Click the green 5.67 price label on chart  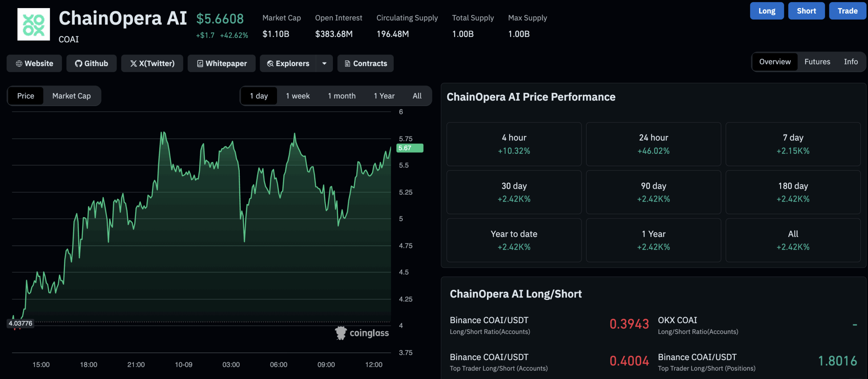pos(409,148)
